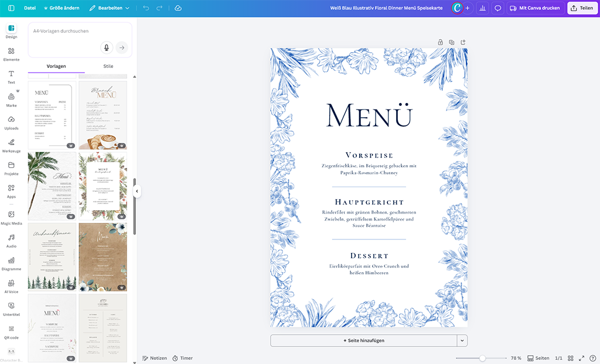This screenshot has width=600, height=364.
Task: Select the palm tree menu template
Action: tap(52, 186)
